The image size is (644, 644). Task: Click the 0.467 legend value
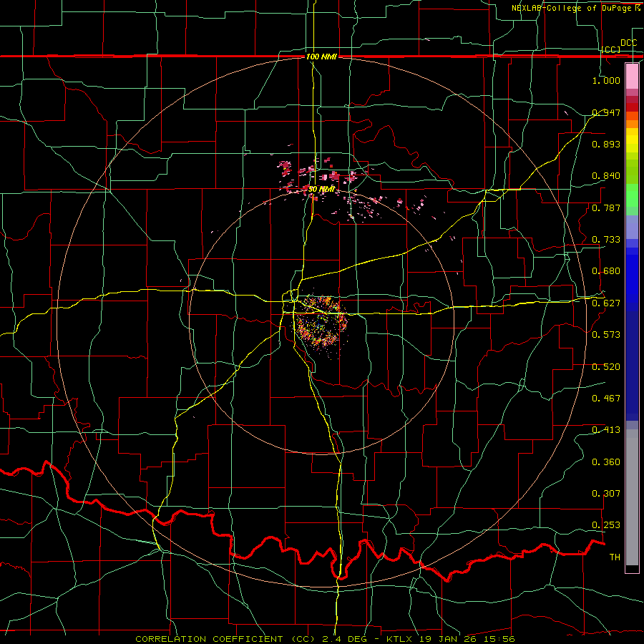[x=606, y=399]
